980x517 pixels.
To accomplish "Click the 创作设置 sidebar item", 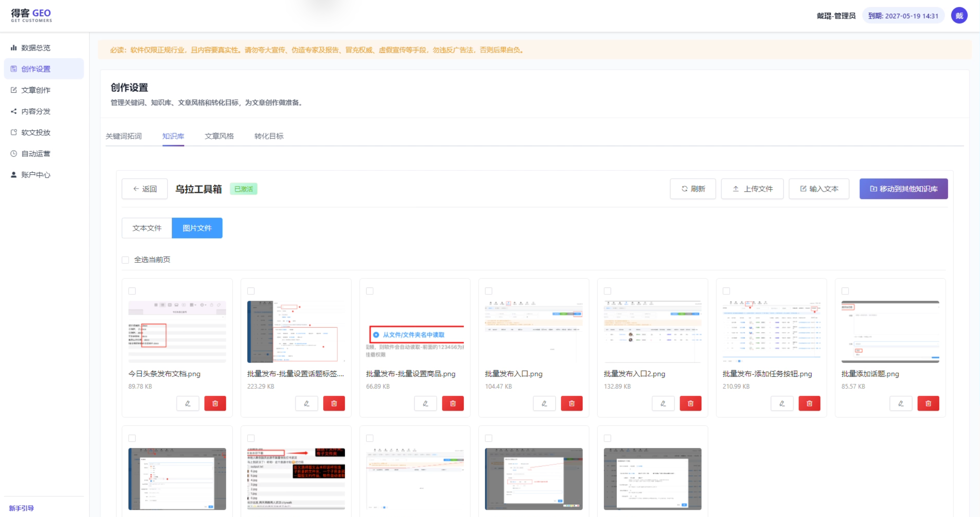I will [44, 69].
